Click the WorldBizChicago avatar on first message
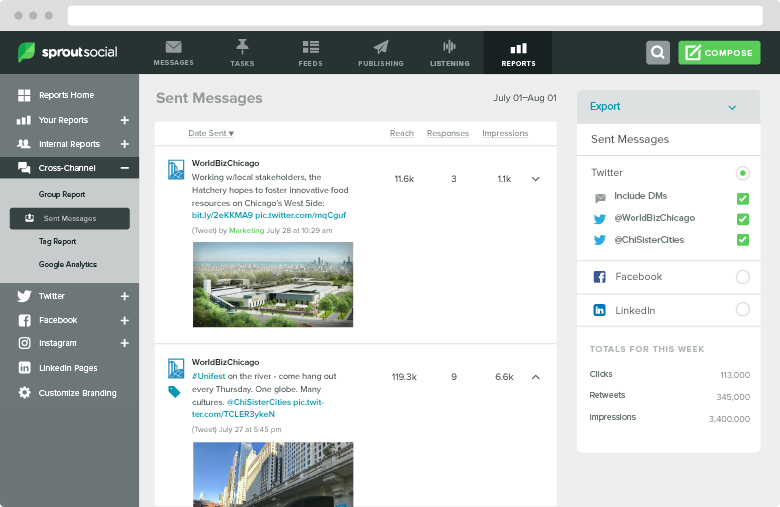The height and width of the screenshot is (507, 780). pyautogui.click(x=176, y=170)
